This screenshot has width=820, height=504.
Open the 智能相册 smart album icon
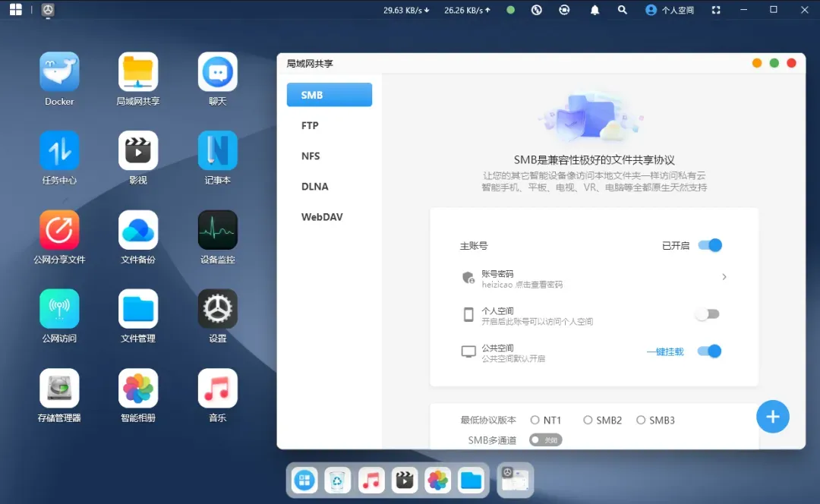click(x=138, y=389)
